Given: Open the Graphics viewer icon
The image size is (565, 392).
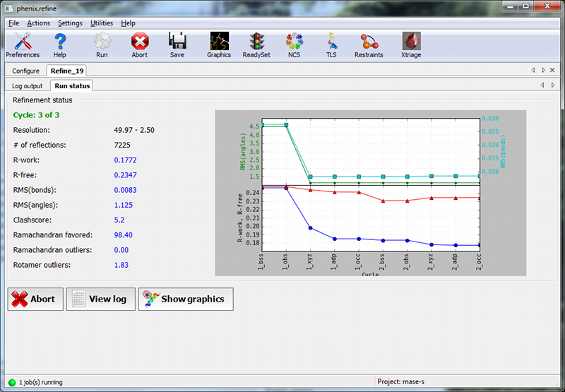Looking at the screenshot, I should pos(219,44).
